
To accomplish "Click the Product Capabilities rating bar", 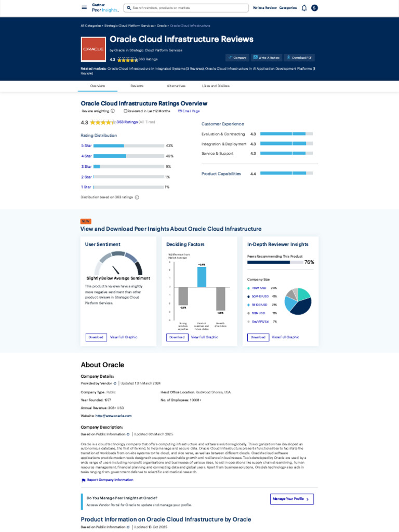I will [x=286, y=174].
